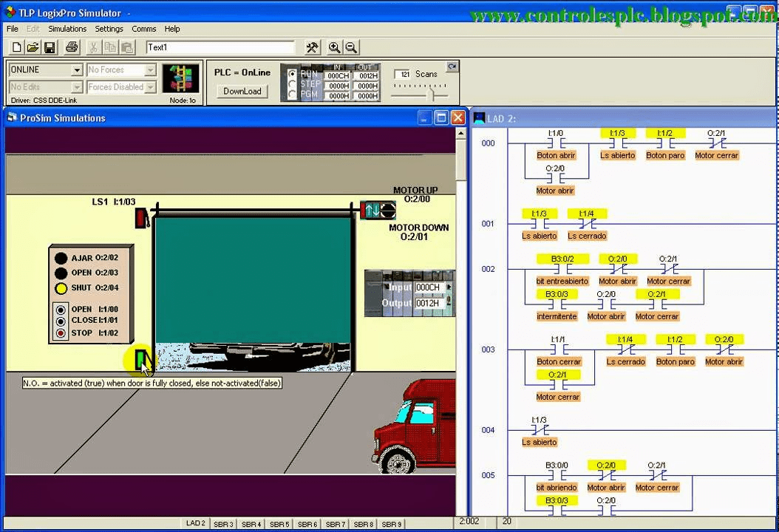This screenshot has height=532, width=779.
Task: Open the No Edits dropdown
Action: click(x=77, y=87)
